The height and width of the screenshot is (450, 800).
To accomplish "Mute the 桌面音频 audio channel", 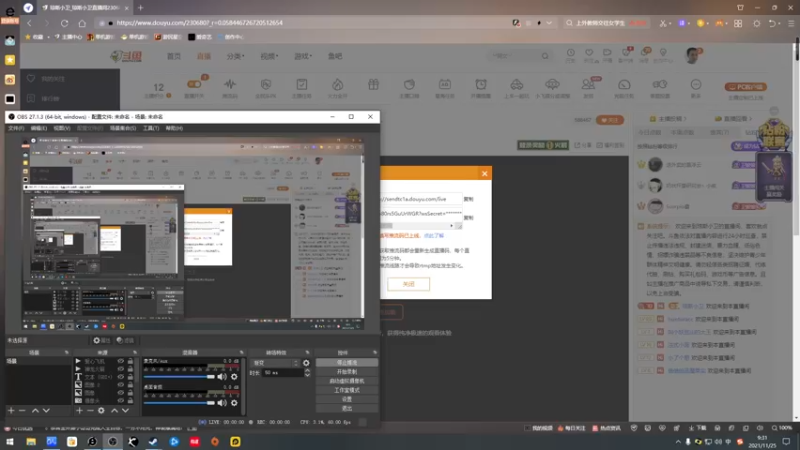I will click(x=222, y=403).
